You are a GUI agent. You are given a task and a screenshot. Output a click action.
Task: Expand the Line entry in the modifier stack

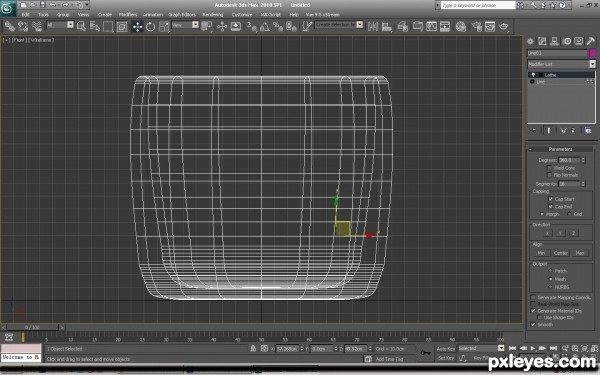click(x=532, y=82)
